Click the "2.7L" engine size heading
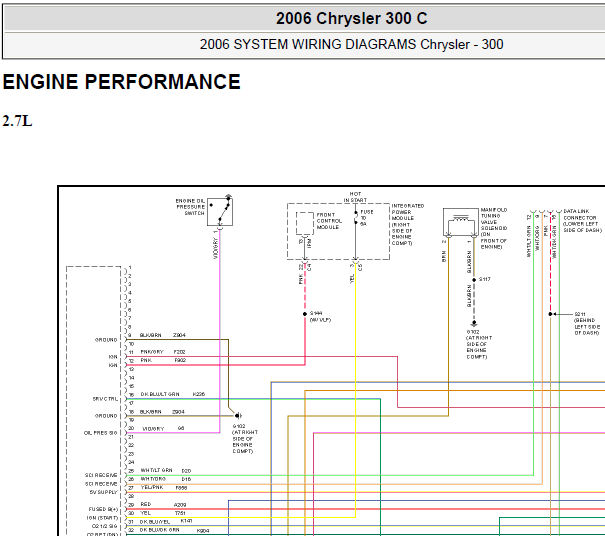The width and height of the screenshot is (605, 536). tap(17, 121)
